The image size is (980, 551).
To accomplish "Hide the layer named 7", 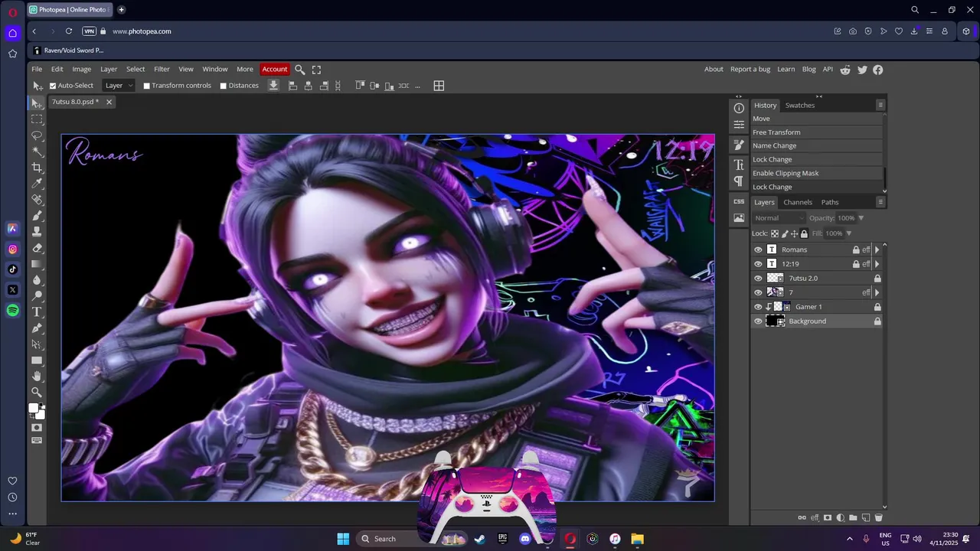I will tap(758, 292).
